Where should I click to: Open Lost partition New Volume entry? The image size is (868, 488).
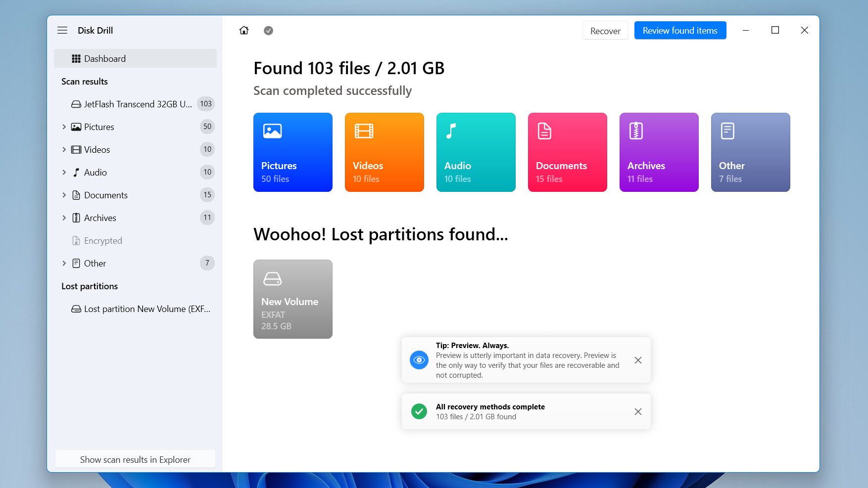[135, 309]
